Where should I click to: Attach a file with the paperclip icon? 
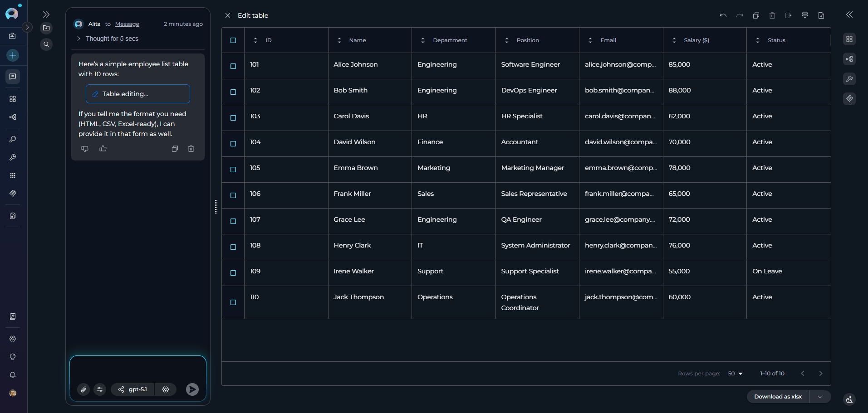point(83,389)
